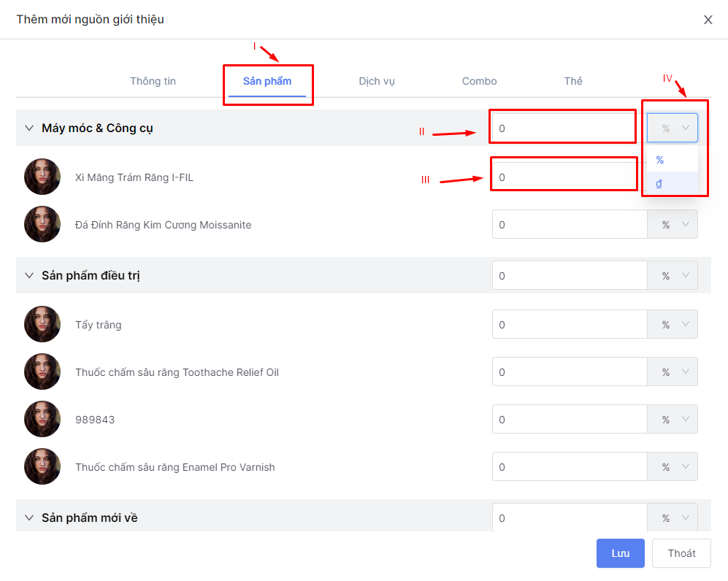Click the Tẩy trắng product avatar
Screen dimensions: 728x581
pos(42,324)
